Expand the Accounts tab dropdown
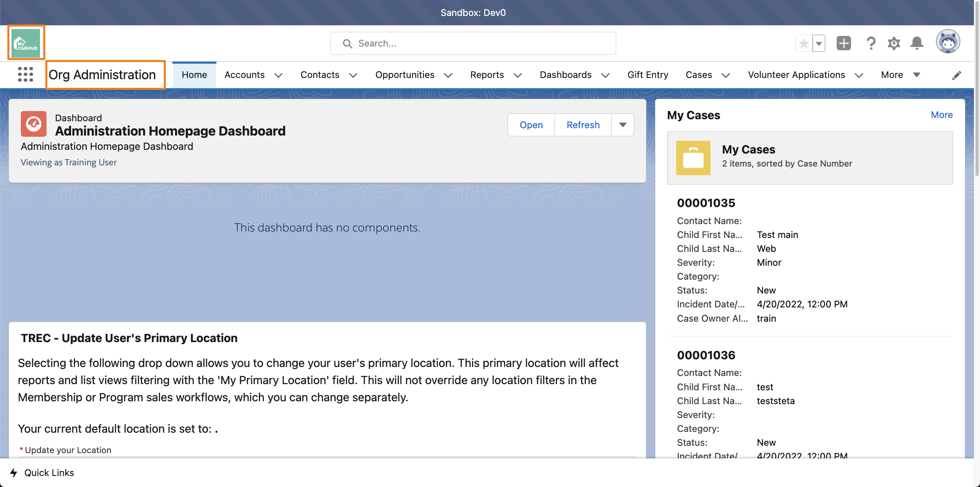Viewport: 980px width, 487px height. [x=279, y=75]
